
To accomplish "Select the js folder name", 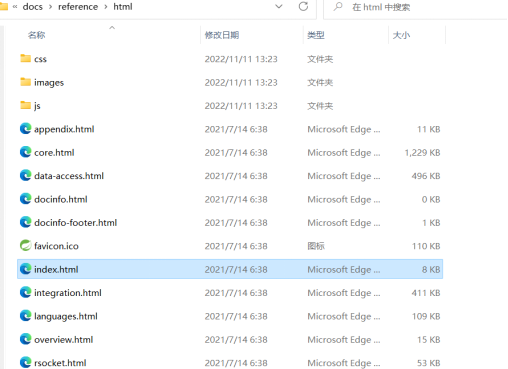I will [x=37, y=106].
